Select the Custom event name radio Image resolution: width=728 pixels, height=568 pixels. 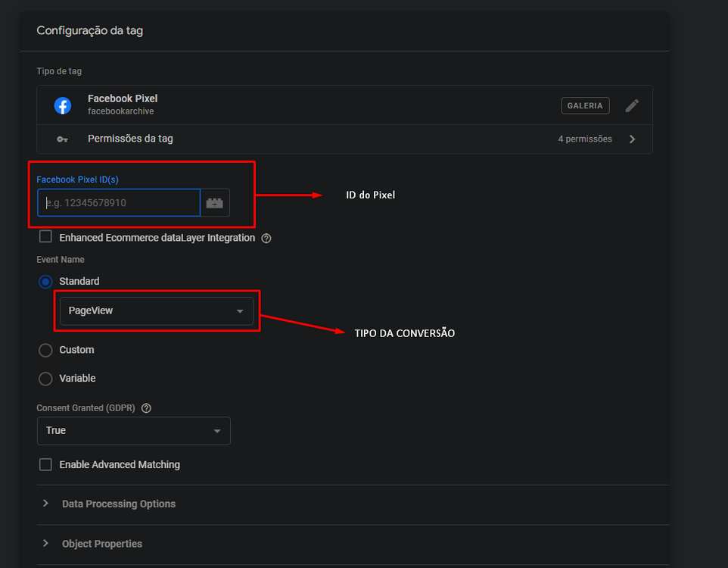click(x=45, y=350)
